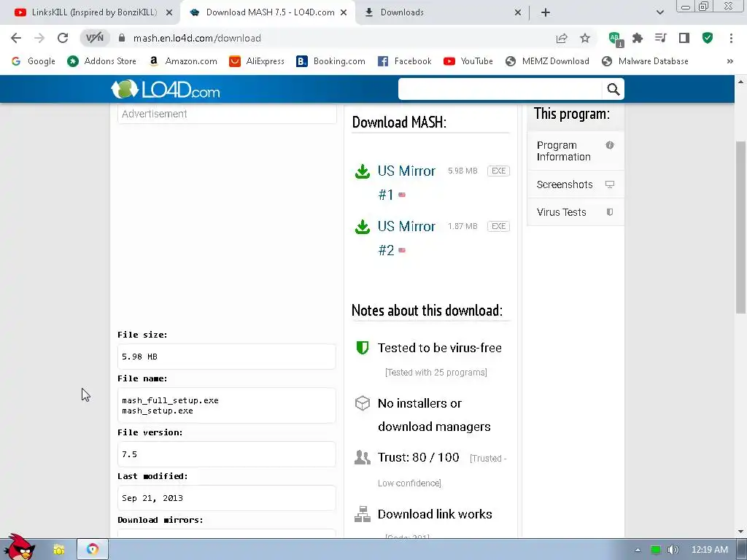Image resolution: width=747 pixels, height=560 pixels.
Task: Open the Facebook bookmark
Action: pyautogui.click(x=404, y=61)
